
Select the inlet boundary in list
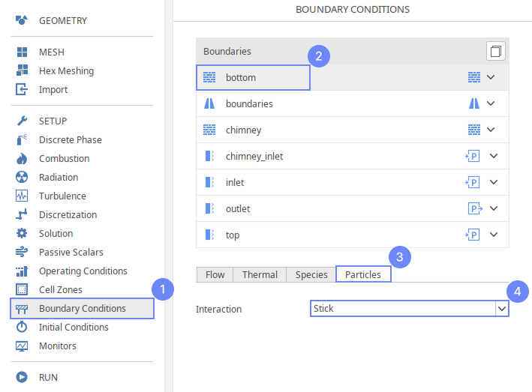coord(235,182)
